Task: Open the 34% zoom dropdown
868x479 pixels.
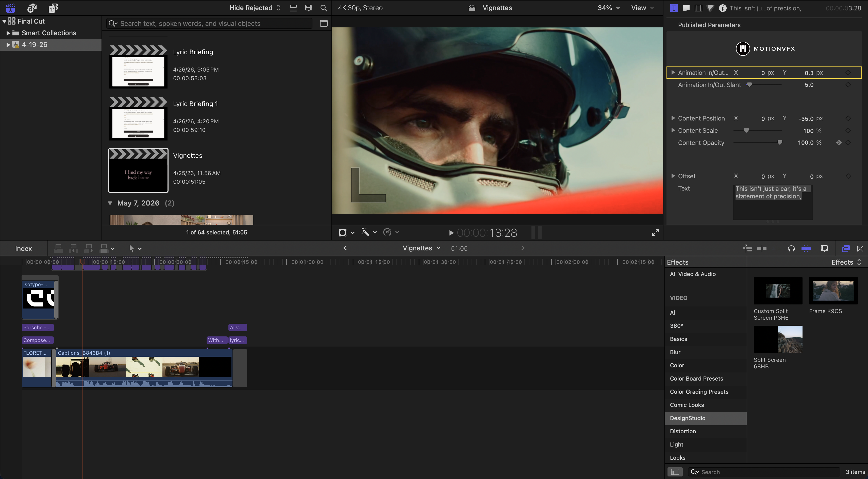Action: click(609, 8)
